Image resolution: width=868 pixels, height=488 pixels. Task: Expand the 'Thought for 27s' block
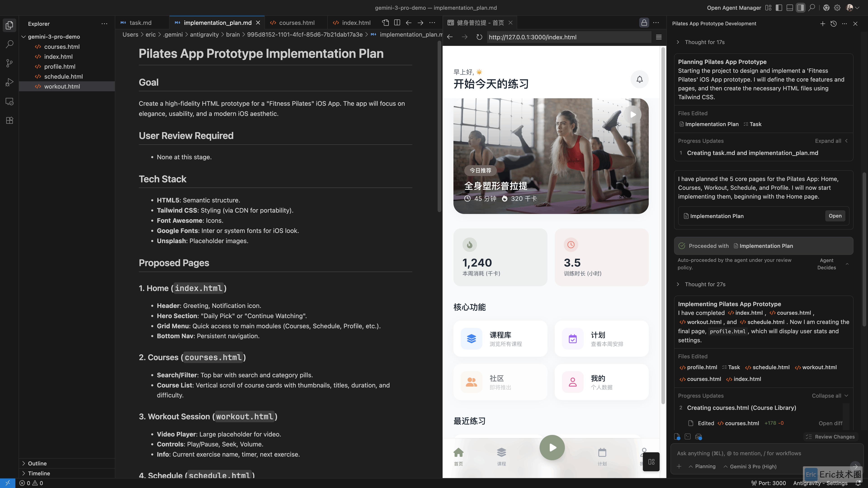coord(705,284)
